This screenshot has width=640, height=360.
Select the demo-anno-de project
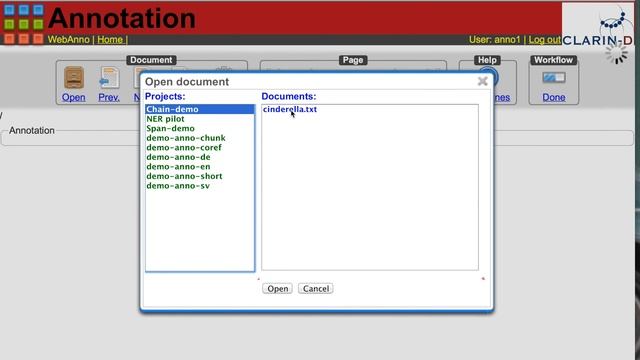[200, 157]
